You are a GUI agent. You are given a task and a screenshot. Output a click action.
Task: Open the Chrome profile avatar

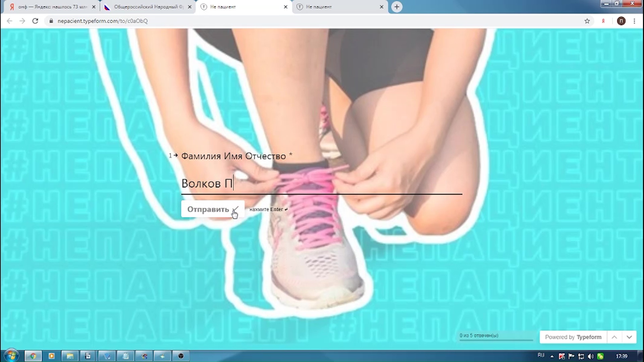[621, 21]
